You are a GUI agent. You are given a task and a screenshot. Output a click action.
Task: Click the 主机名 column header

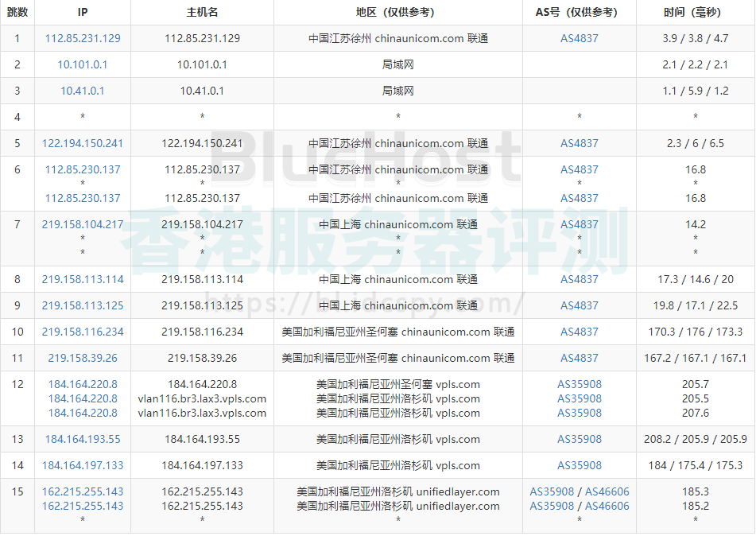tap(202, 12)
